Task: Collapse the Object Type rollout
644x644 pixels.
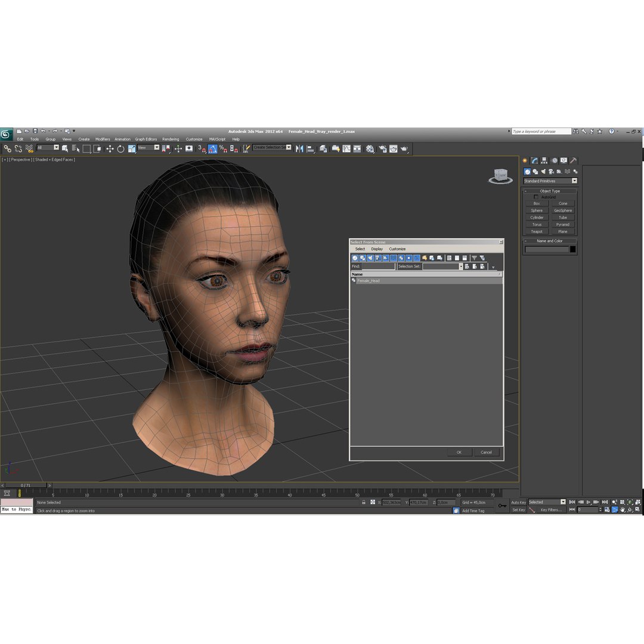Action: 550,191
